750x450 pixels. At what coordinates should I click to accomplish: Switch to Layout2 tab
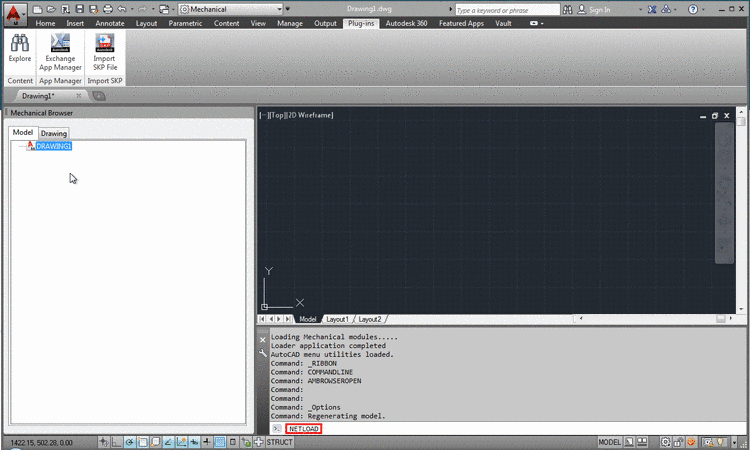(370, 319)
